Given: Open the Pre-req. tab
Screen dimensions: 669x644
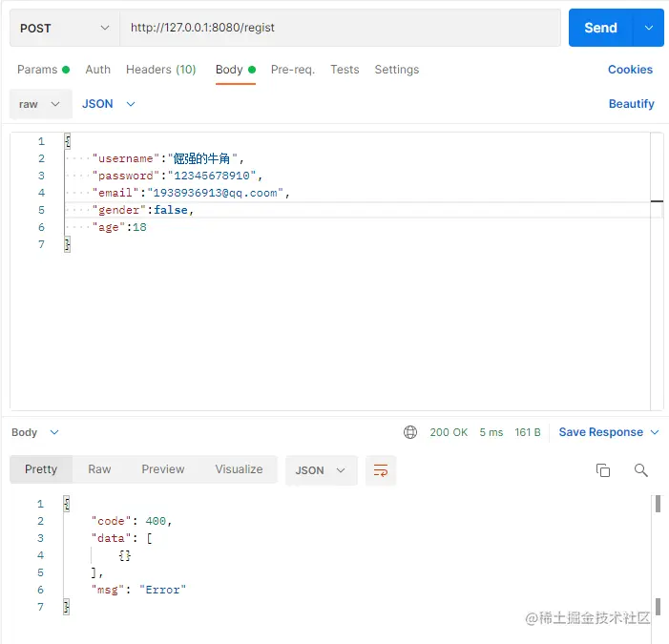Looking at the screenshot, I should [x=293, y=70].
